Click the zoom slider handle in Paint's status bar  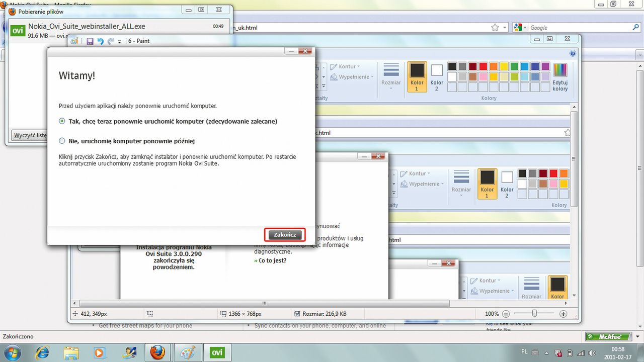pyautogui.click(x=534, y=314)
